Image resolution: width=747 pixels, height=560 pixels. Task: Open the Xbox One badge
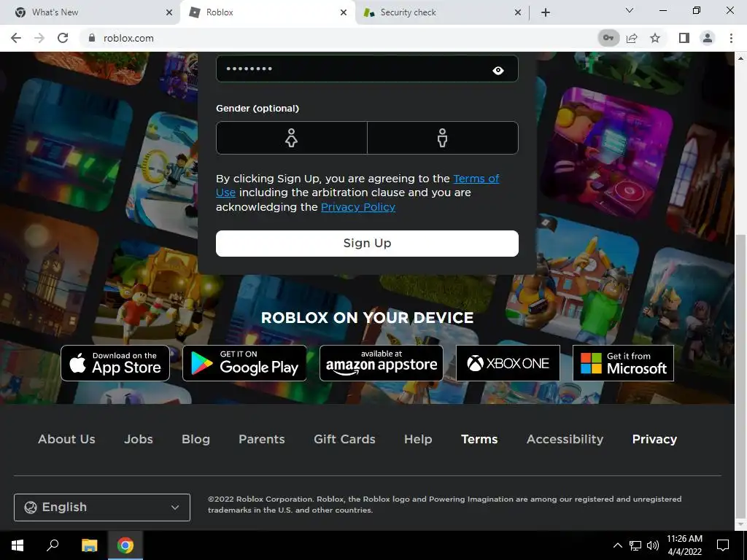pyautogui.click(x=508, y=363)
